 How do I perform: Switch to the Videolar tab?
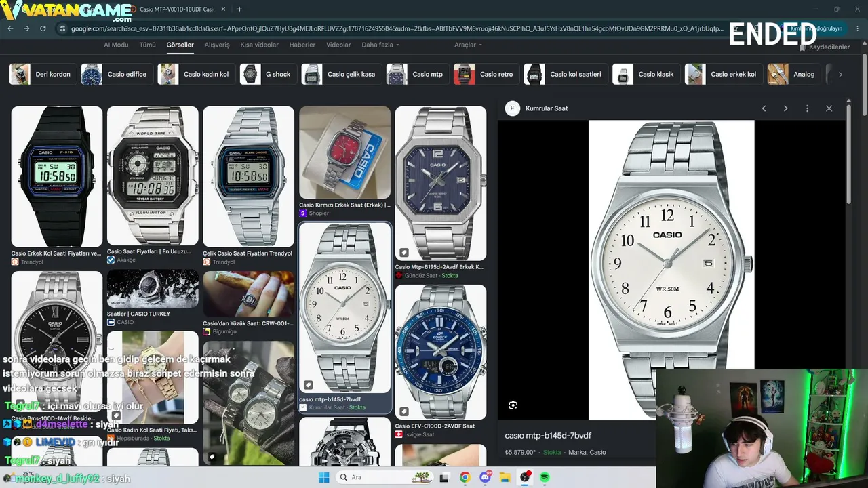click(338, 45)
